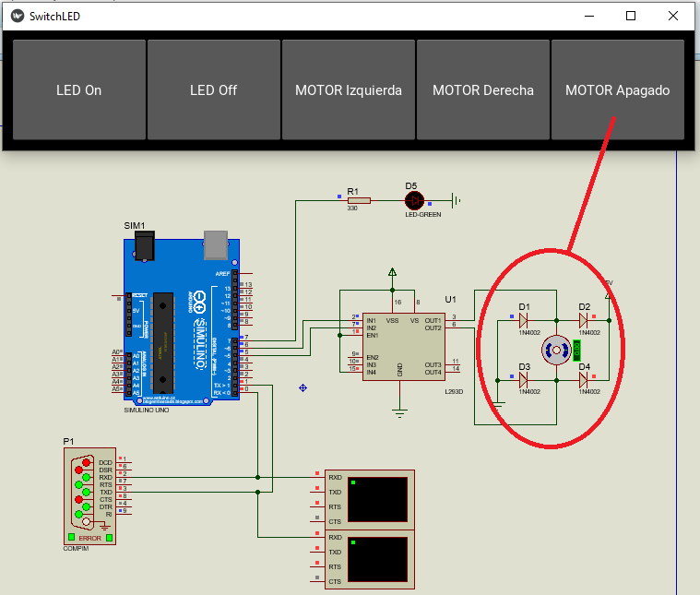Click the LED-GREEN label text

coord(422,214)
